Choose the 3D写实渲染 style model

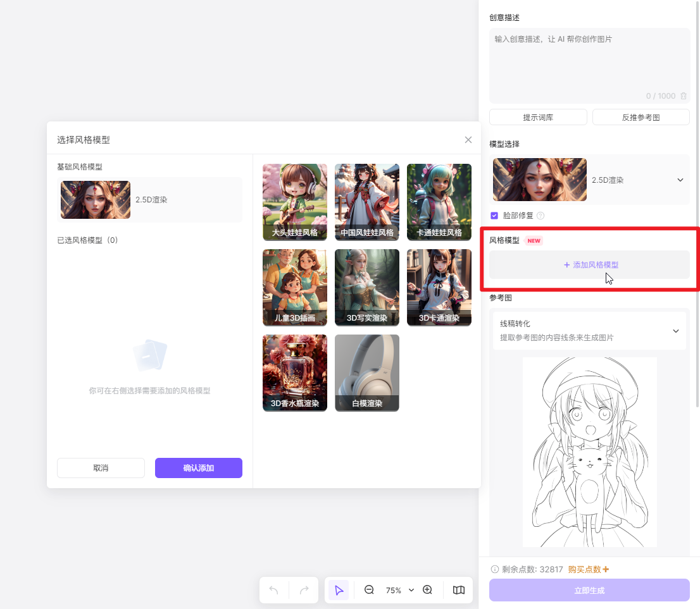click(x=367, y=287)
